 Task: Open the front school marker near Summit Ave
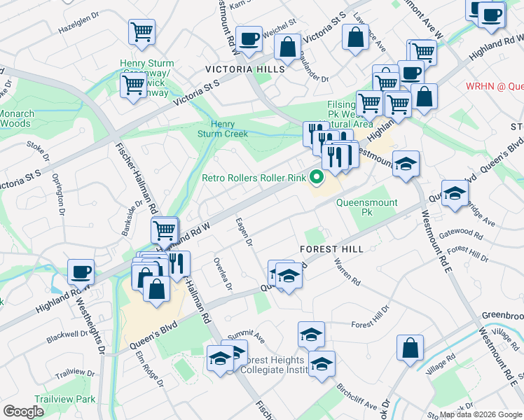[x=220, y=359]
